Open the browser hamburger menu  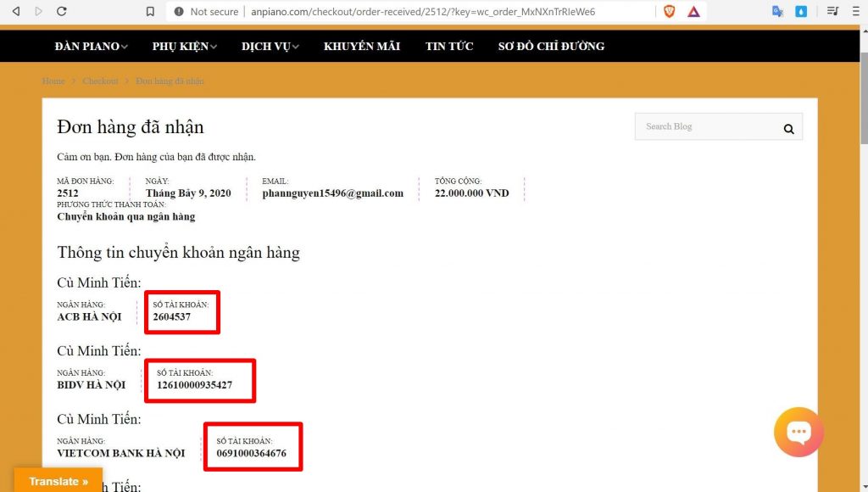(x=855, y=12)
